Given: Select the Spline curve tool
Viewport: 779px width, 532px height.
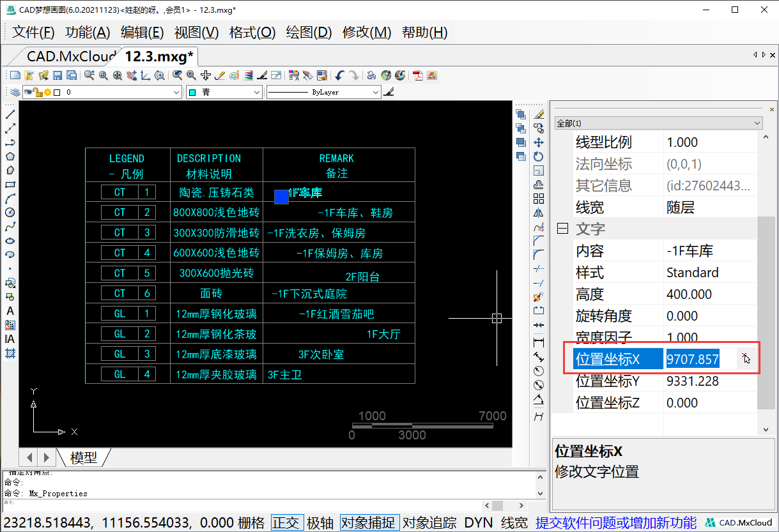Looking at the screenshot, I should (x=10, y=227).
